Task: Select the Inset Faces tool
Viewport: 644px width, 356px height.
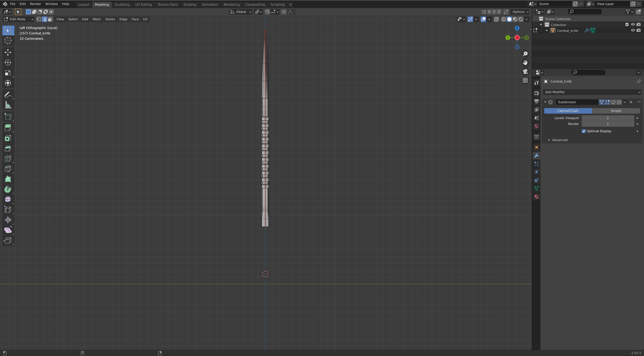Action: pos(8,138)
